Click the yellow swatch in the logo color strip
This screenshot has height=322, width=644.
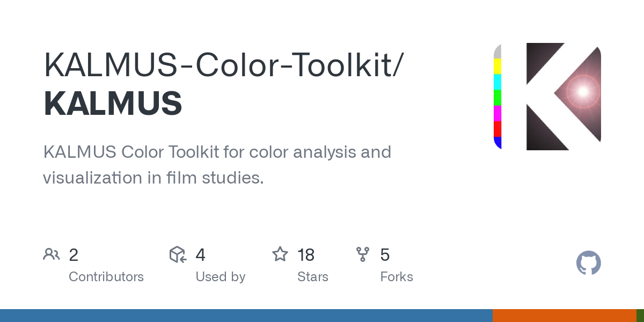pos(497,67)
